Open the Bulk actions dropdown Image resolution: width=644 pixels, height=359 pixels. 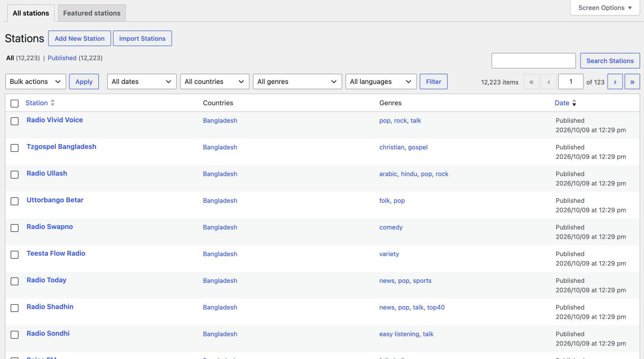click(x=36, y=82)
